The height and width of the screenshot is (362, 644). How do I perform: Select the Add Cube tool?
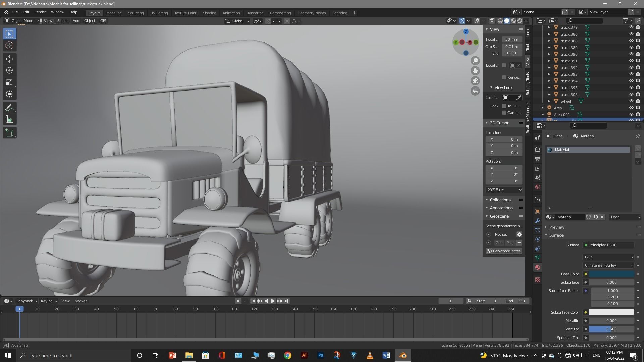9,133
